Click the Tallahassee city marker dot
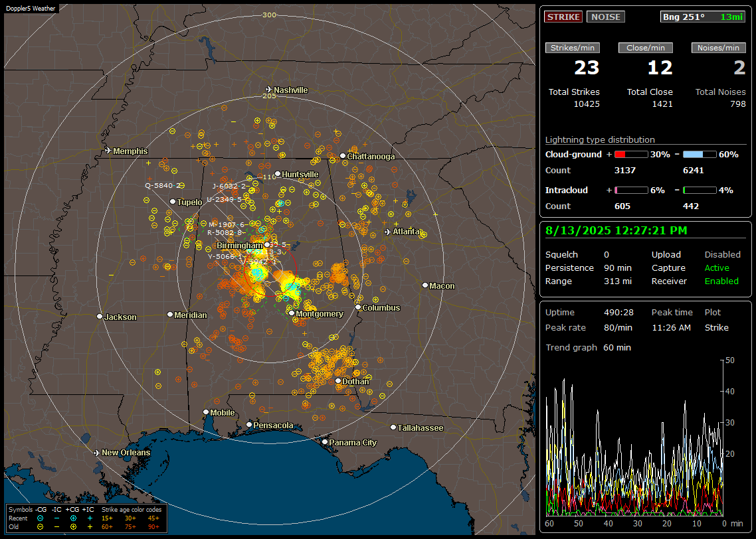This screenshot has width=756, height=539. coord(393,427)
